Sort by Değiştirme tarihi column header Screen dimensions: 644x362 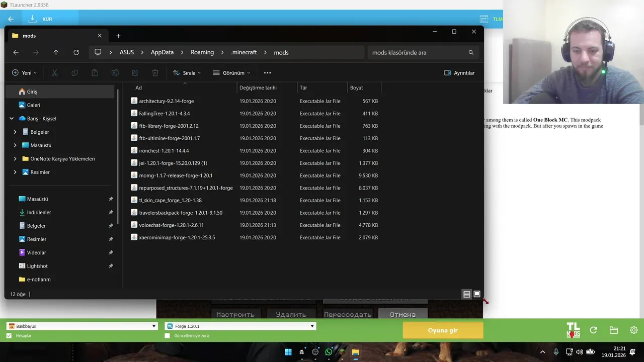point(267,87)
